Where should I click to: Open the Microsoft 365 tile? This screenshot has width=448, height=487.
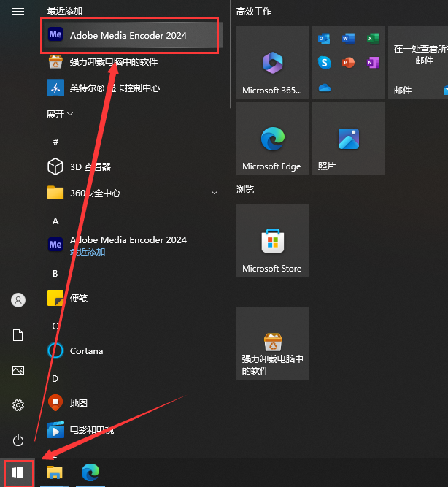click(x=273, y=63)
